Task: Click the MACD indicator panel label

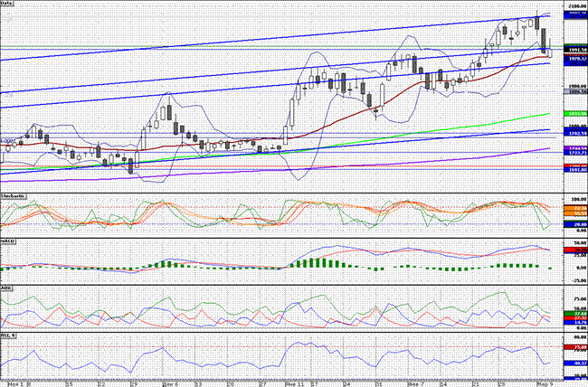Action: pos(9,241)
